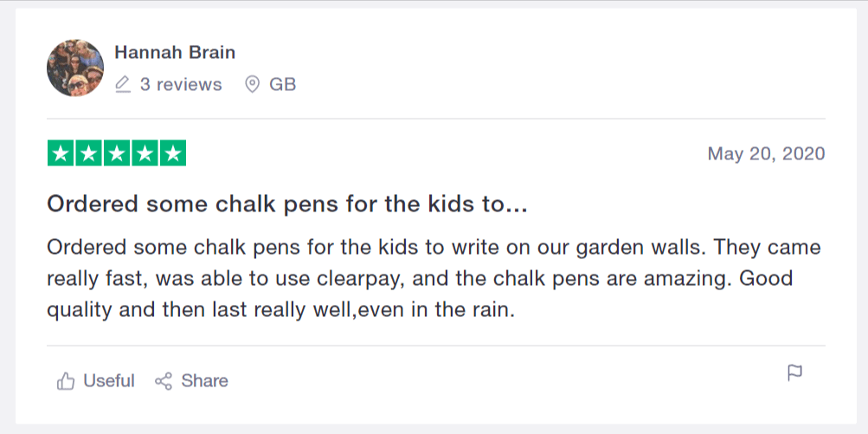Click the share icon beside Share
Viewport: 868px width, 434px height.
[x=164, y=381]
